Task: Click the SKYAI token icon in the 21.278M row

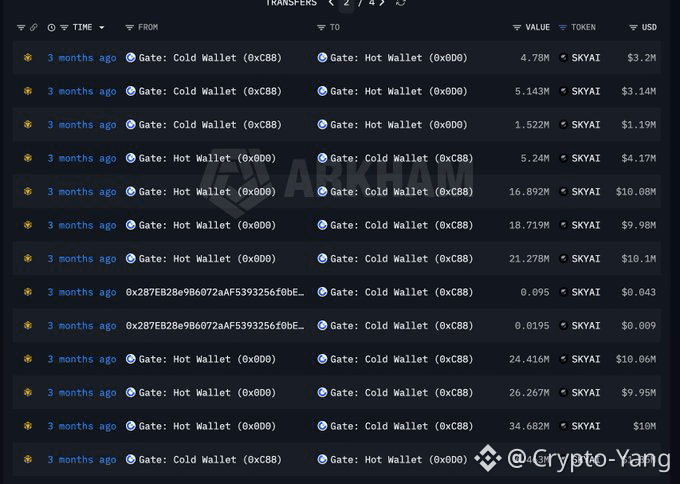Action: (563, 258)
